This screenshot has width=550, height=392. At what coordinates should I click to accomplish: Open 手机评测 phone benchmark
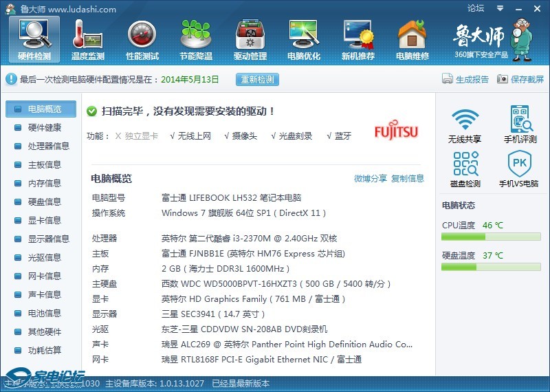coord(520,125)
